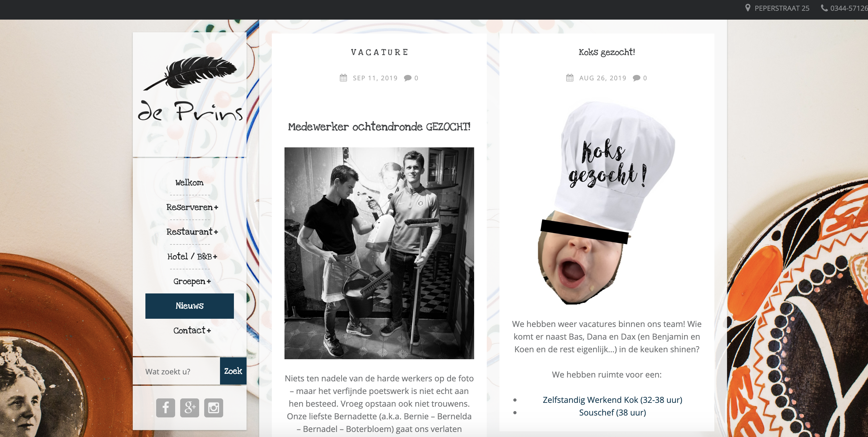
Task: Open the Instagram social icon
Action: (213, 408)
